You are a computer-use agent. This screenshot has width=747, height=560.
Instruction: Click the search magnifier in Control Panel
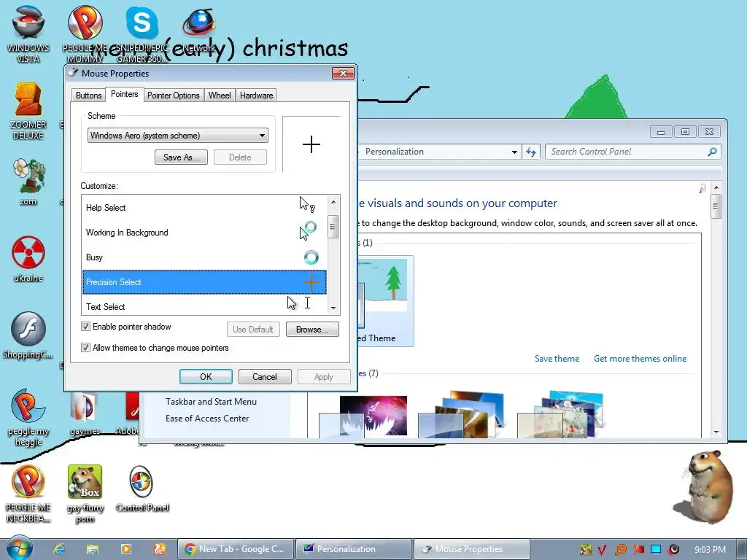[712, 152]
